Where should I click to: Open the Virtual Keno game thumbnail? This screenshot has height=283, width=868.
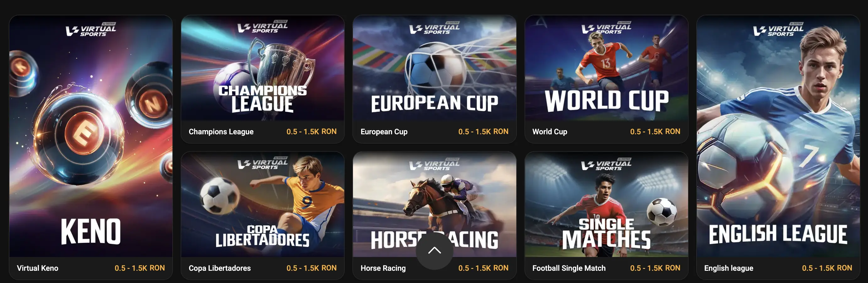click(91, 136)
